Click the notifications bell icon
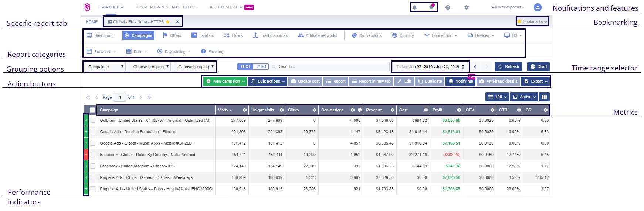Screen dimensions: 644x211 (x=415, y=7)
